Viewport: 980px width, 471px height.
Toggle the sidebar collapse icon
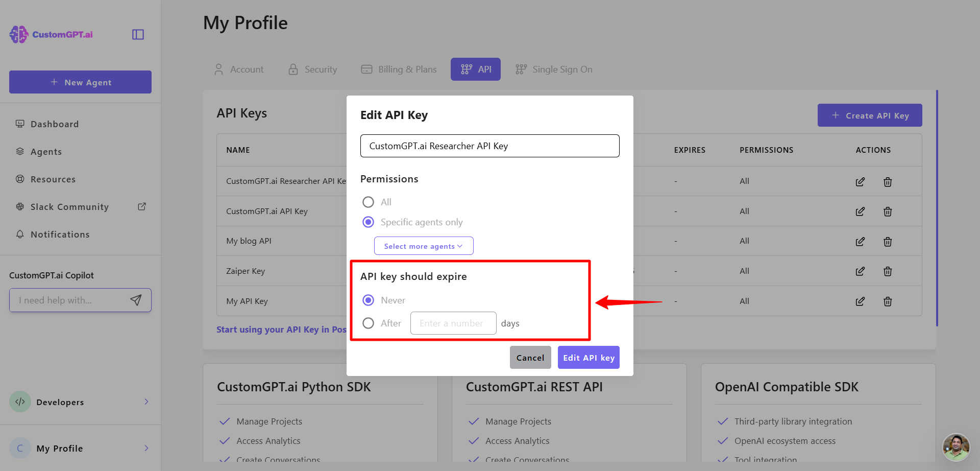pos(138,34)
